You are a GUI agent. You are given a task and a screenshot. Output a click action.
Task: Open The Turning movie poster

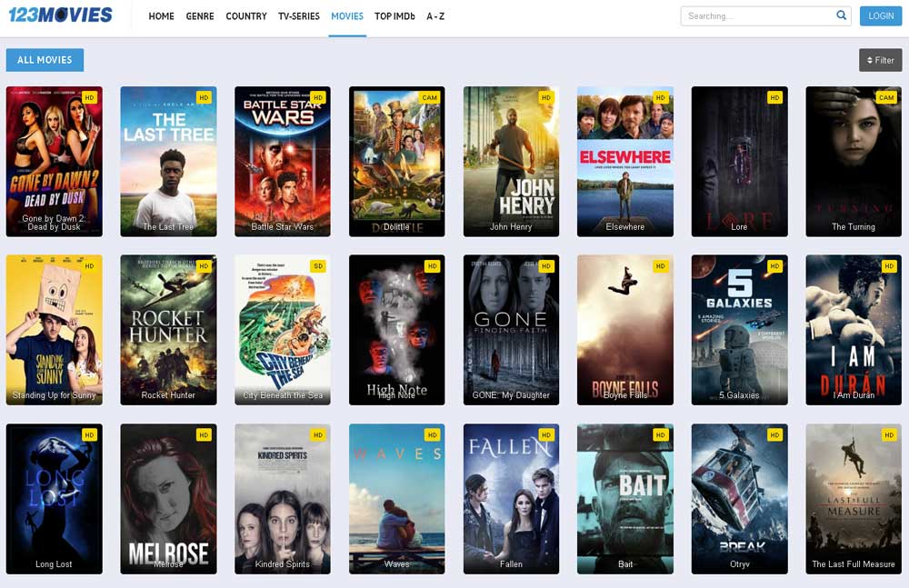(x=854, y=161)
